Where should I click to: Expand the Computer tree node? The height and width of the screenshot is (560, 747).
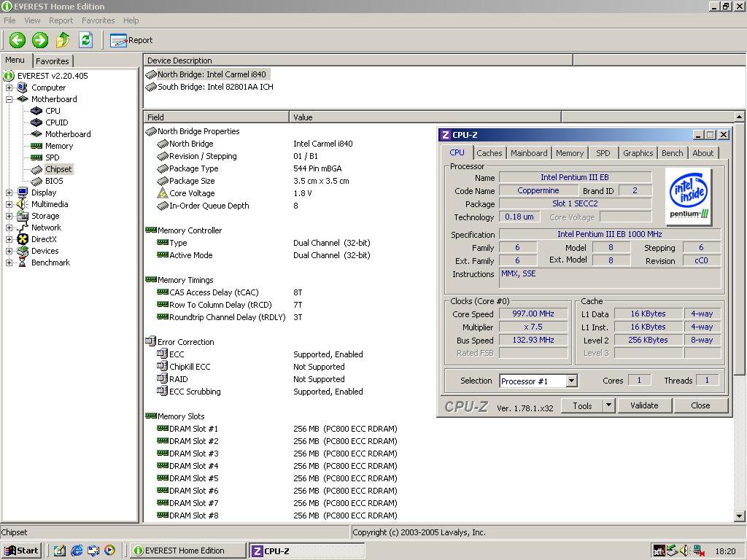(x=9, y=87)
